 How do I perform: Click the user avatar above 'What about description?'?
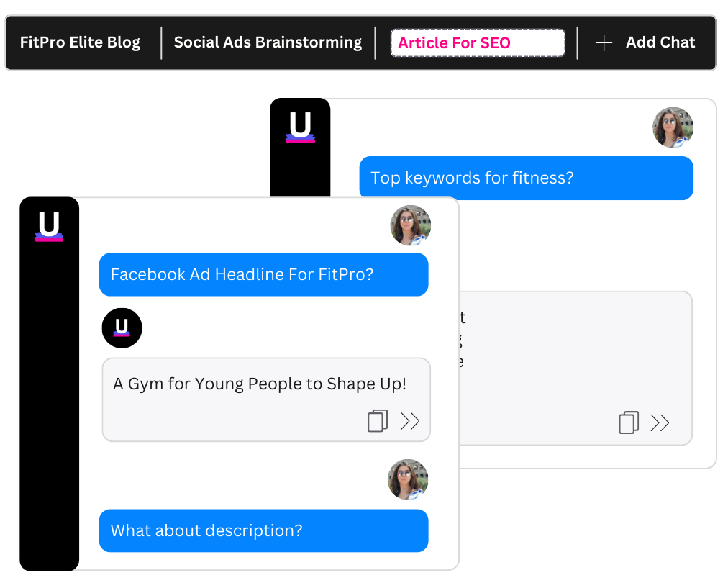click(x=408, y=479)
